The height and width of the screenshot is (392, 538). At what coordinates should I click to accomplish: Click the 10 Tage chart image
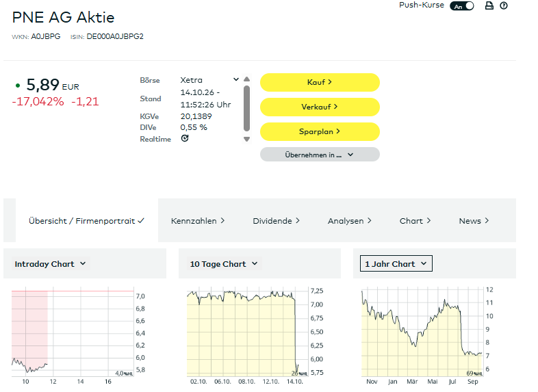(x=255, y=336)
